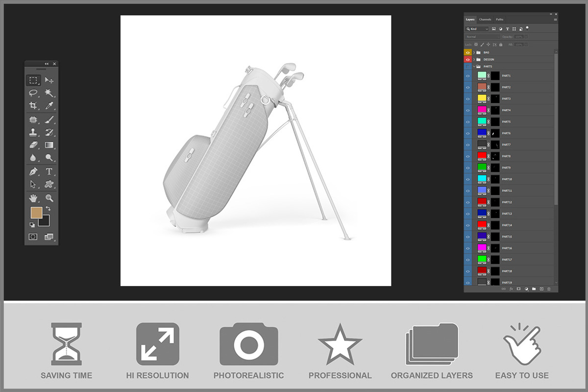
Task: Click the add layer mask button
Action: pyautogui.click(x=518, y=289)
